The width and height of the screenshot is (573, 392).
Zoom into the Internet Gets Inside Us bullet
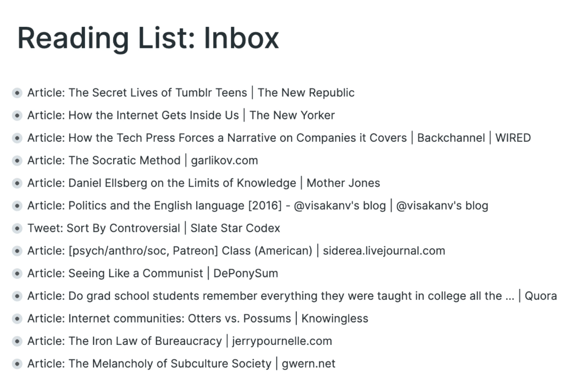[17, 115]
